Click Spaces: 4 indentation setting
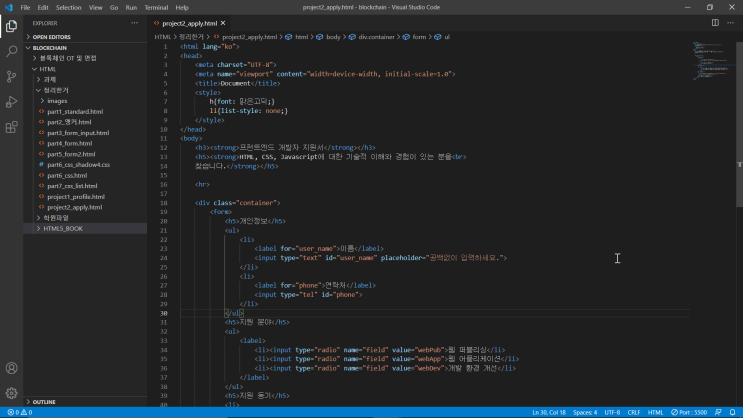This screenshot has width=743, height=418. (585, 412)
